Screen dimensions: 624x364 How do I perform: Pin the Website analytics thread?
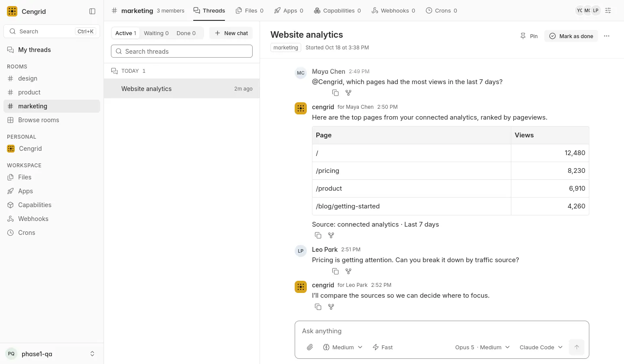pos(529,36)
